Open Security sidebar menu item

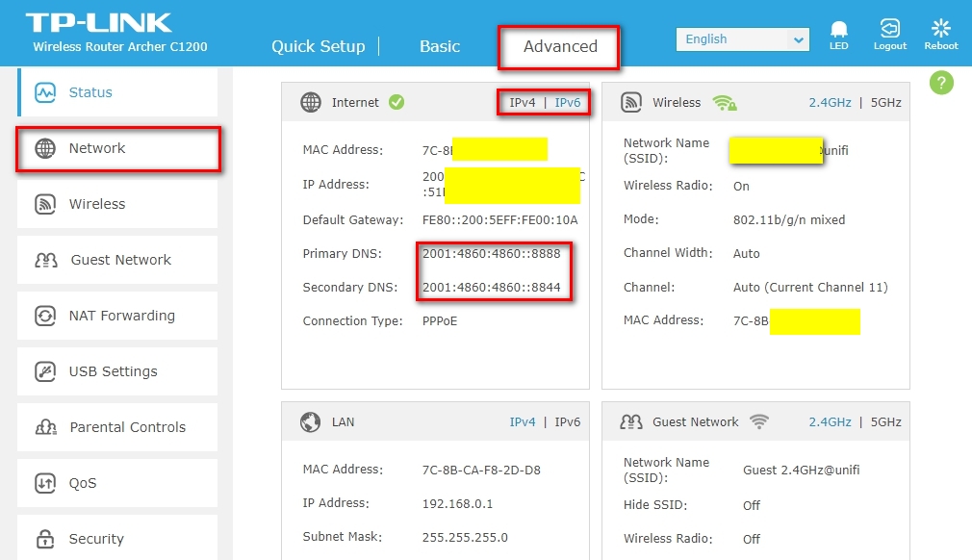[117, 538]
